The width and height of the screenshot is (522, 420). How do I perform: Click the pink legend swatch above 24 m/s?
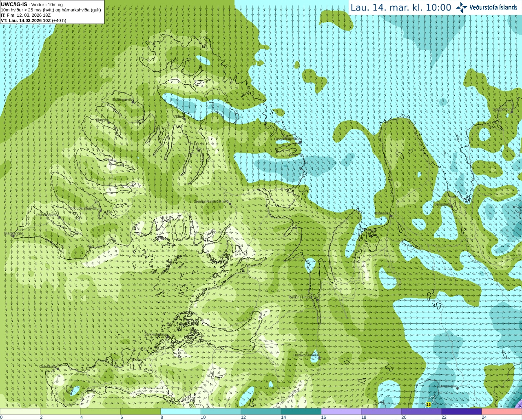502,411
